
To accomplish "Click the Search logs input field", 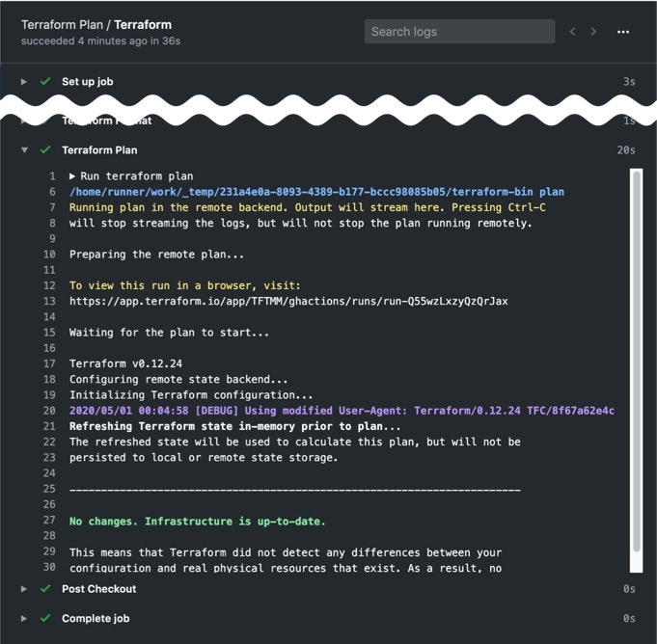I will click(459, 32).
